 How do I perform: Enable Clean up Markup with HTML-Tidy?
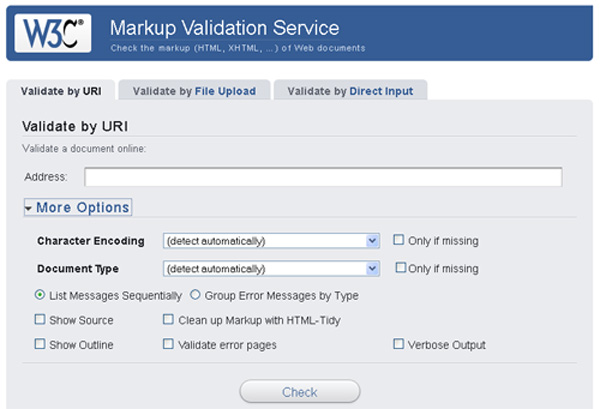pos(168,319)
